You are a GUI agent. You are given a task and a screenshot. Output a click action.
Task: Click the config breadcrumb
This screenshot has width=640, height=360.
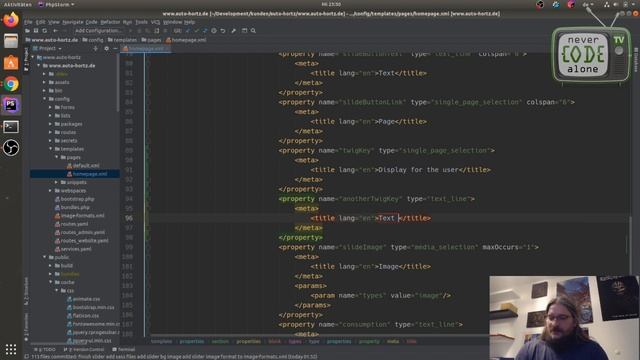coord(93,40)
